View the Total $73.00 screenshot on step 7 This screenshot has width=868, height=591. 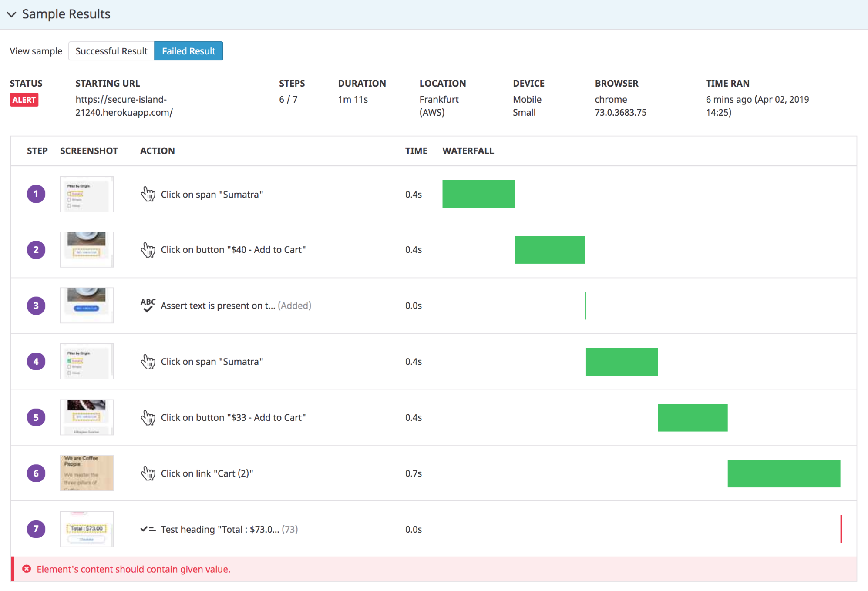[86, 529]
